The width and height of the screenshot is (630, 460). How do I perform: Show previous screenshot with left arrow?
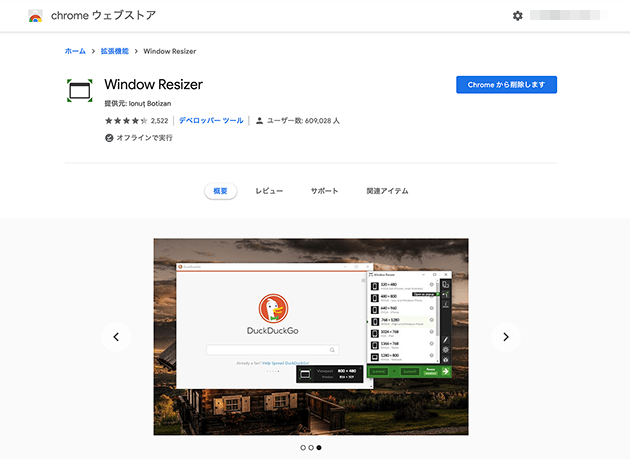116,337
